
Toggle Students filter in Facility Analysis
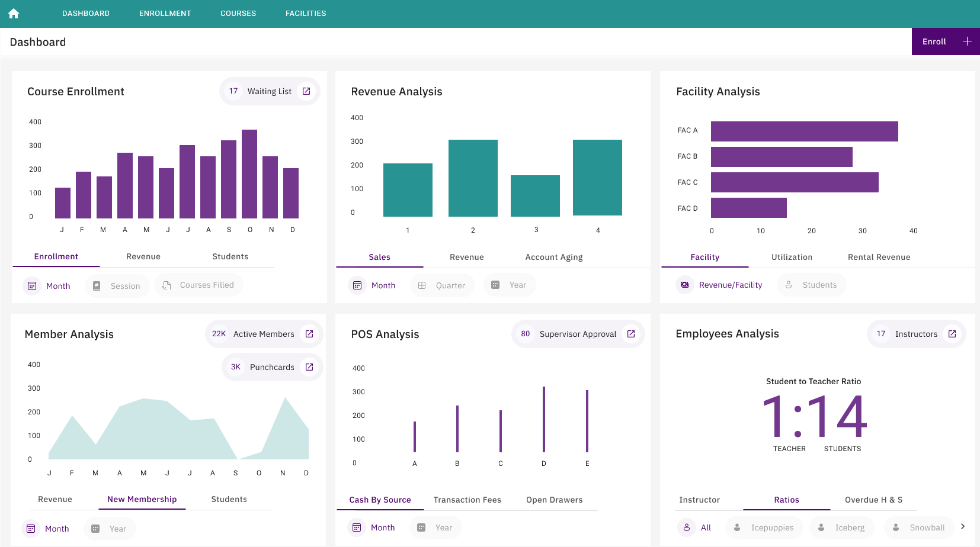tap(811, 285)
